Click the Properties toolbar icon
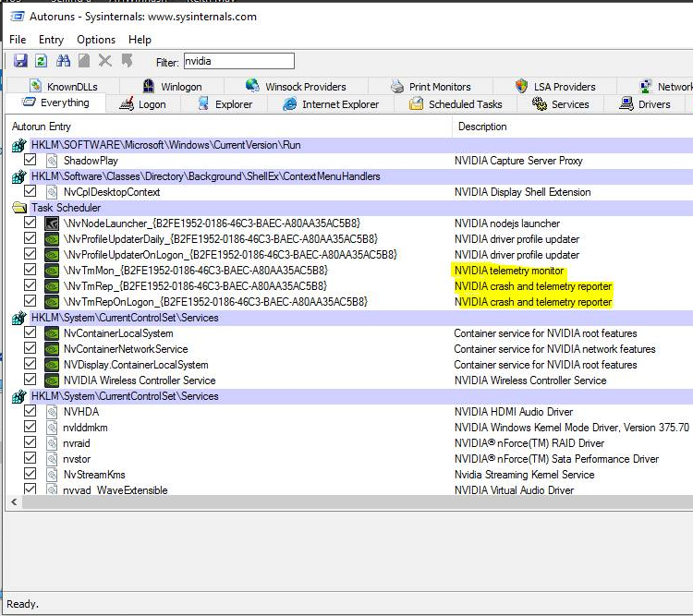 pos(84,61)
